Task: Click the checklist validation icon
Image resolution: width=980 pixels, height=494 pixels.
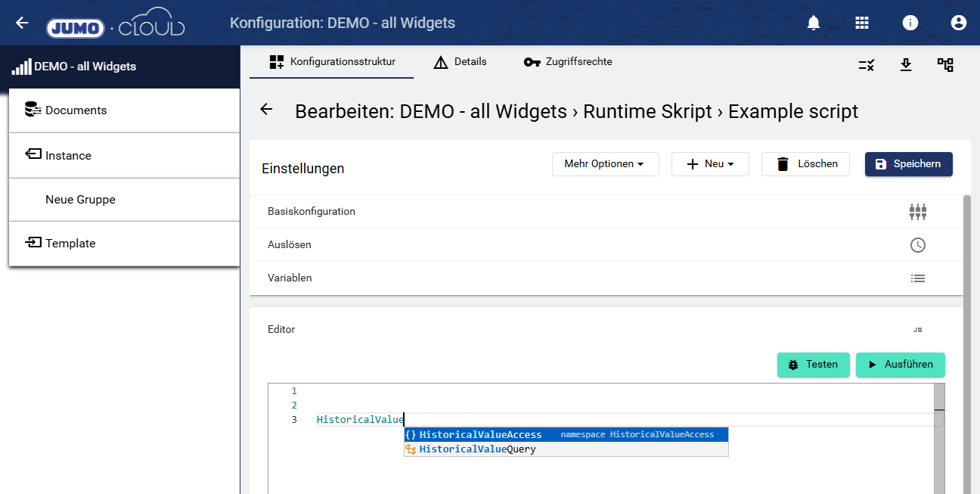Action: coord(867,65)
